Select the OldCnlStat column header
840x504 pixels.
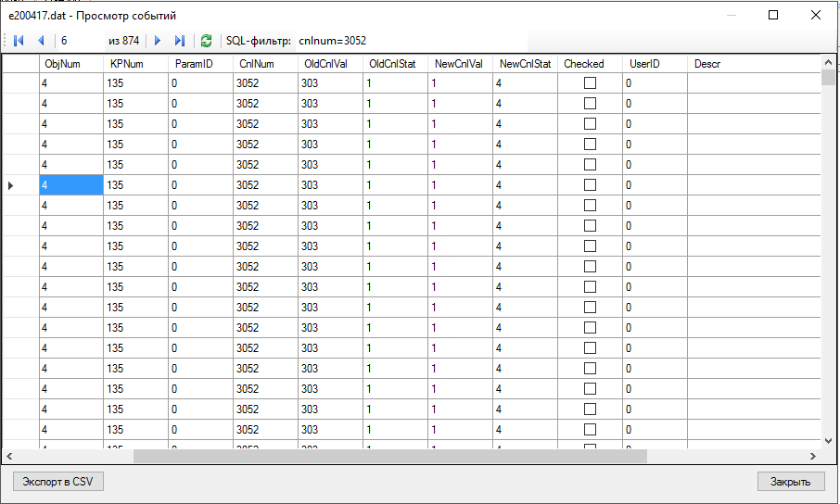coord(395,64)
